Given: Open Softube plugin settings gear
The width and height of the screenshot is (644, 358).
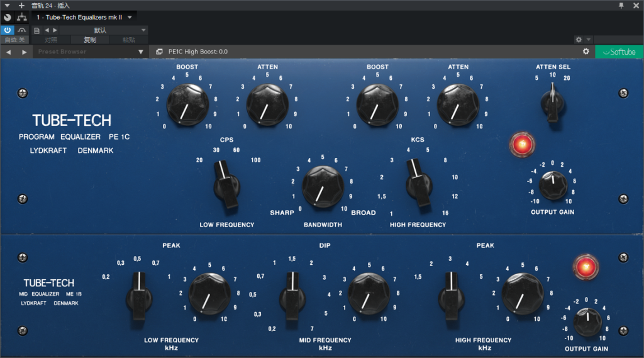Looking at the screenshot, I should pos(586,52).
